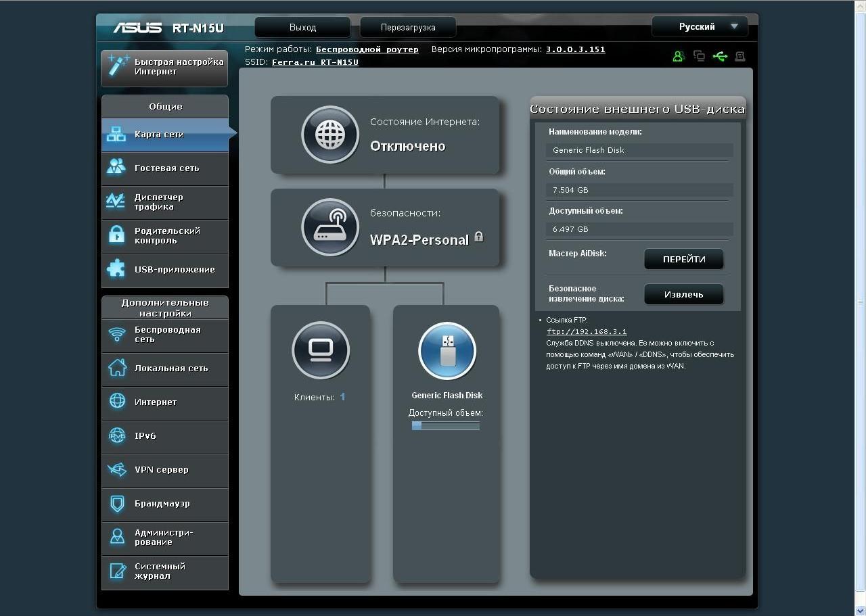Click the Internet status globe icon

pos(330,135)
